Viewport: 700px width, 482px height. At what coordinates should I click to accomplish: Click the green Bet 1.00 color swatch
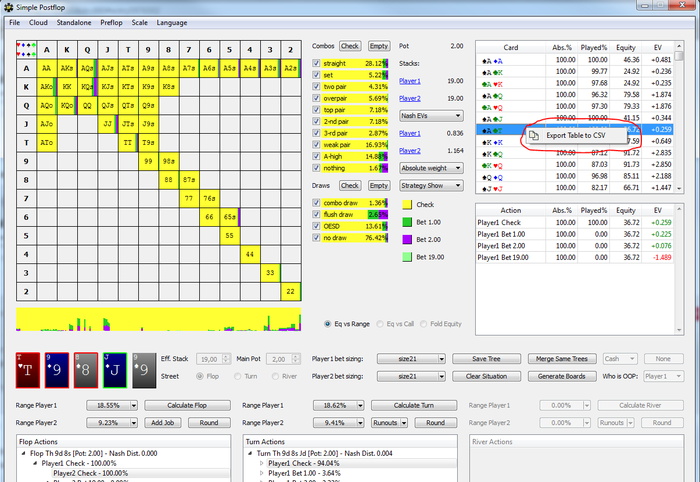(x=407, y=222)
